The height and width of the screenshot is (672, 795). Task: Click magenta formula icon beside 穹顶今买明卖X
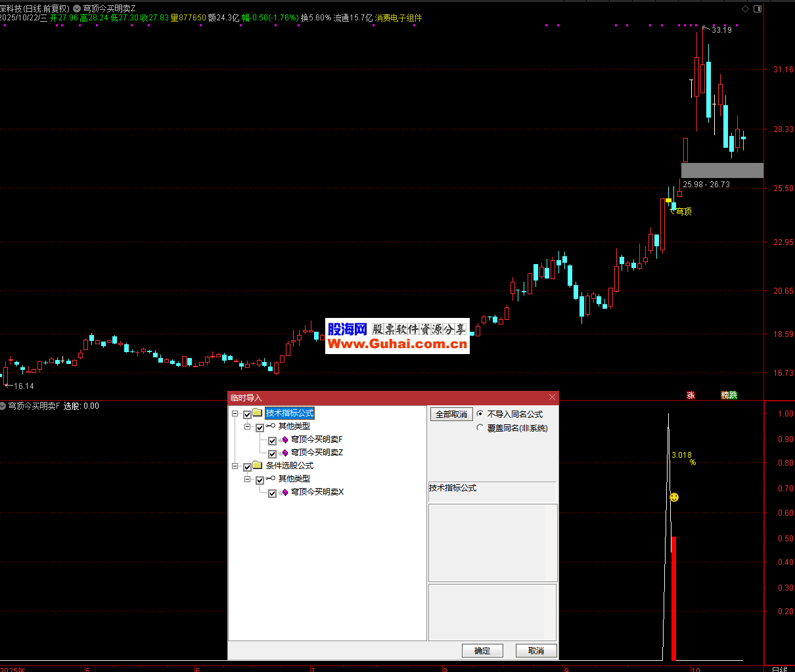click(285, 492)
